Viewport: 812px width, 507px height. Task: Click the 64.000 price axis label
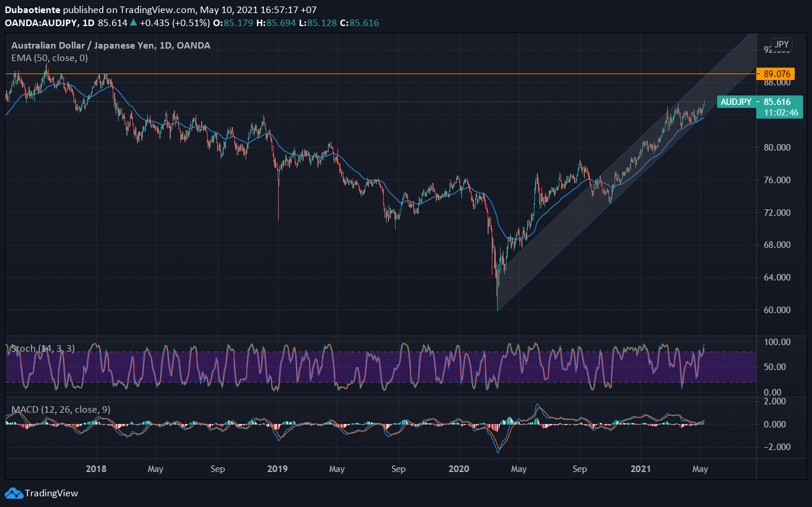[x=778, y=278]
